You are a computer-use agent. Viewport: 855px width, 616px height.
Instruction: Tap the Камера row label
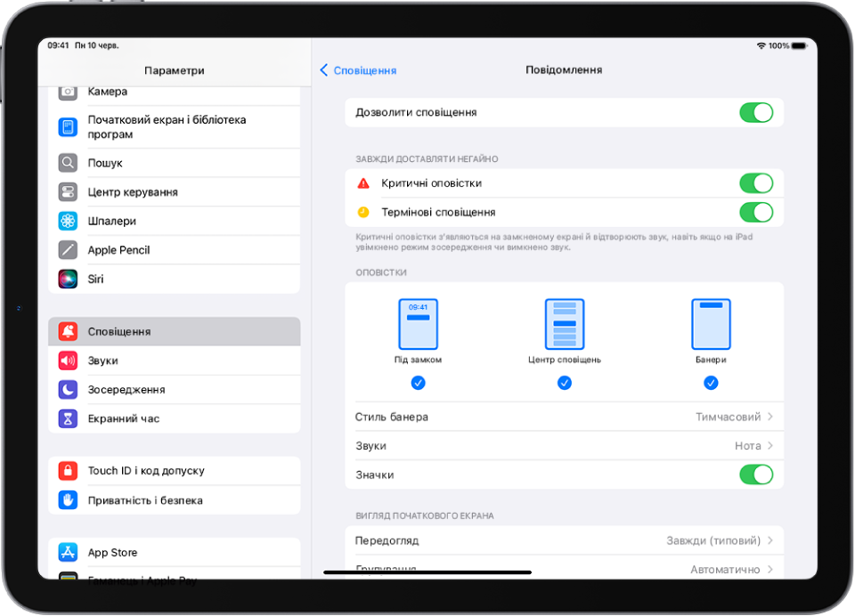[x=108, y=92]
